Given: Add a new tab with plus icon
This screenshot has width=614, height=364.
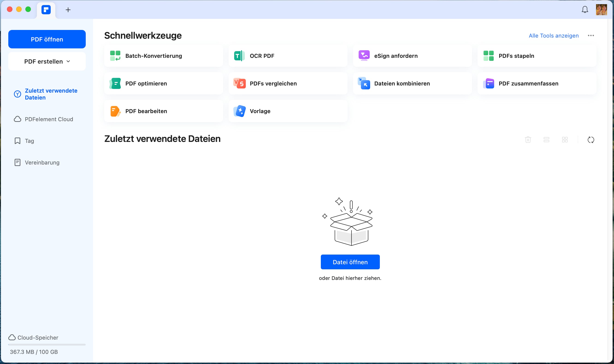Looking at the screenshot, I should [x=68, y=10].
